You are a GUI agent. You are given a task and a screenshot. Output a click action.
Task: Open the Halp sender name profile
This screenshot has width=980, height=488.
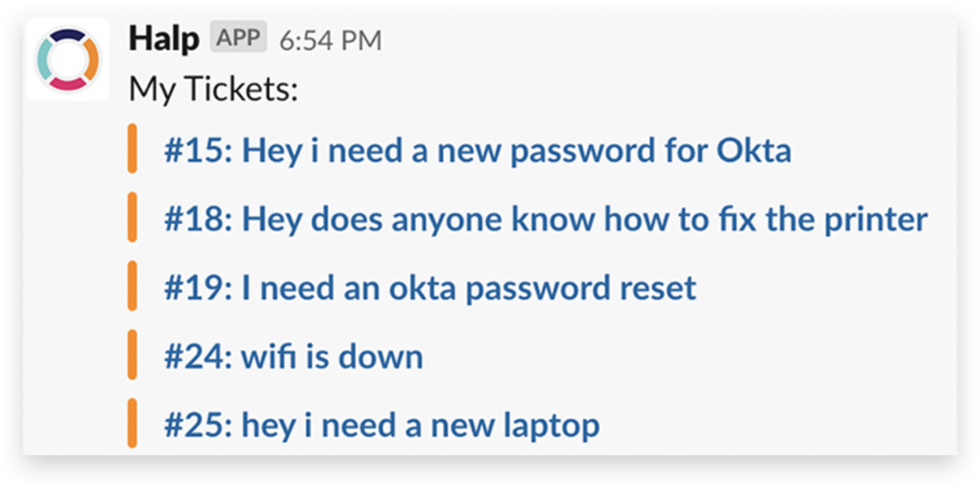pos(163,38)
